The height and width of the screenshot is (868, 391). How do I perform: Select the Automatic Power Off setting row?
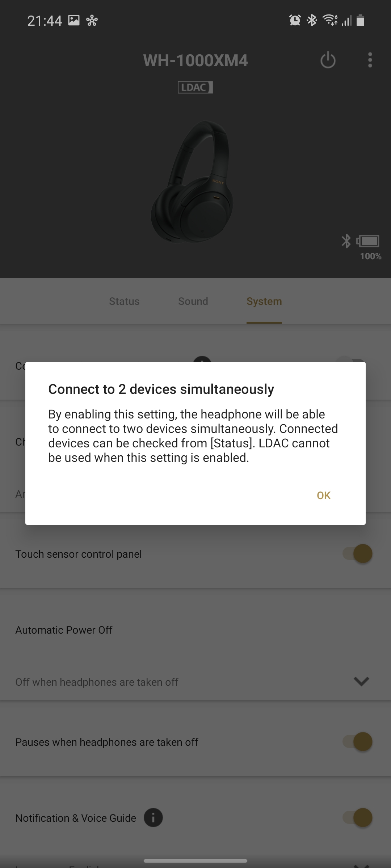195,630
